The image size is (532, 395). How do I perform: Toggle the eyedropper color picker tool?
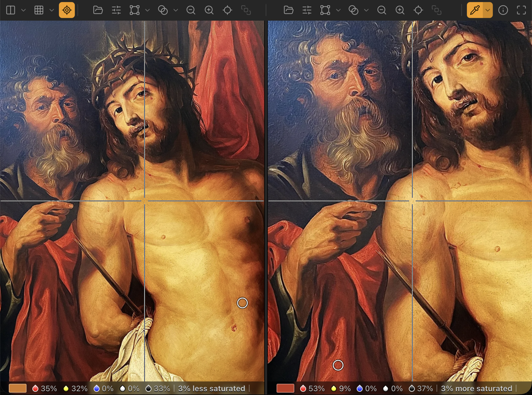click(x=475, y=10)
